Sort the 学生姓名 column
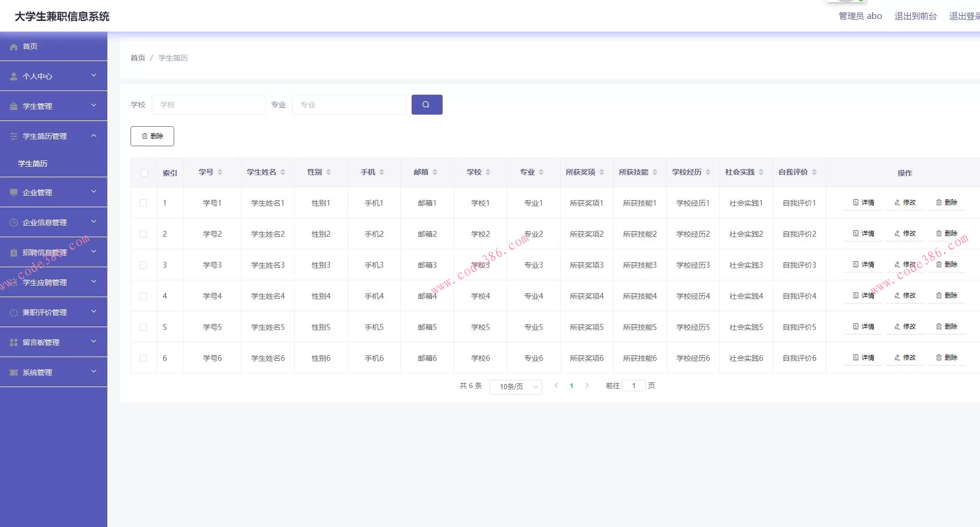The height and width of the screenshot is (527, 980). point(283,173)
